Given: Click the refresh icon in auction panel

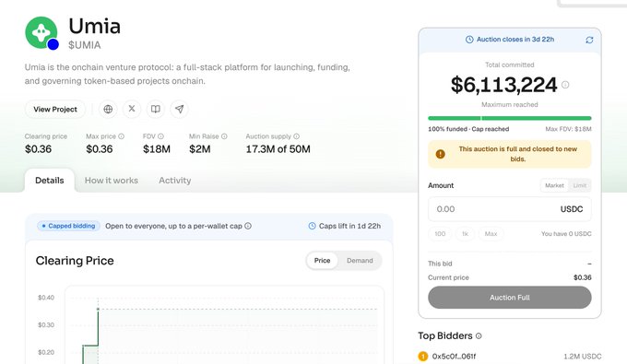Looking at the screenshot, I should (589, 40).
